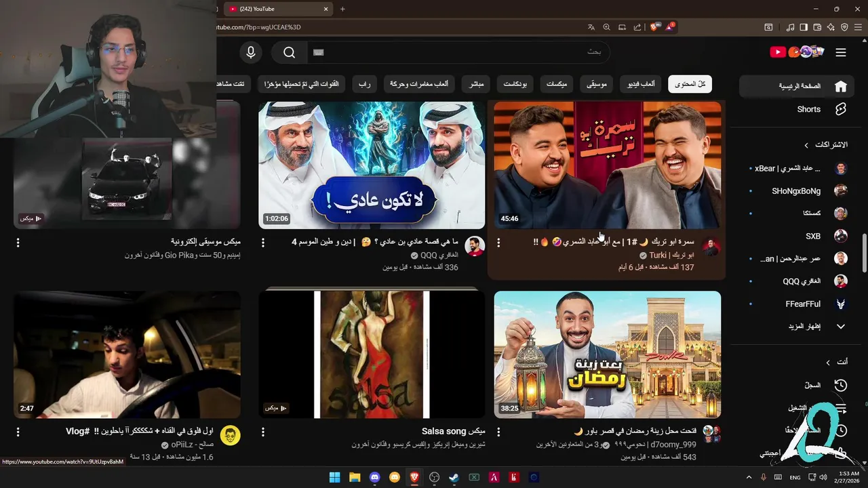Select كل المحتوى filter chip

pos(690,84)
